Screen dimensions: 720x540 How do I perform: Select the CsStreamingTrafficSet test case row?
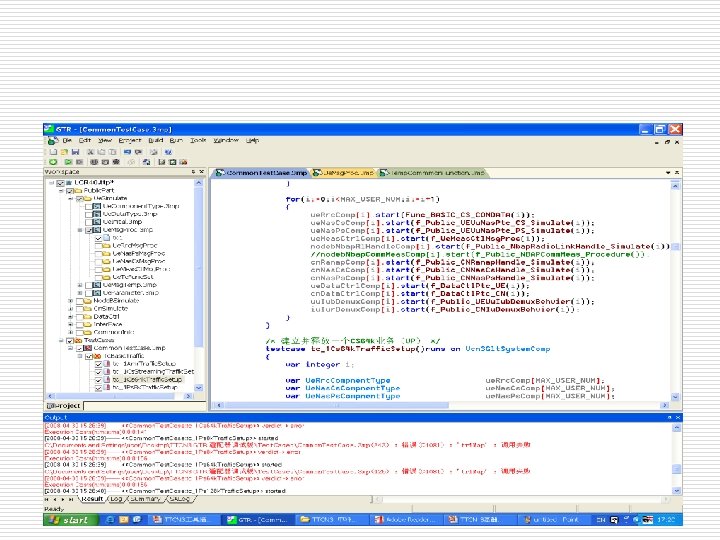coord(153,371)
